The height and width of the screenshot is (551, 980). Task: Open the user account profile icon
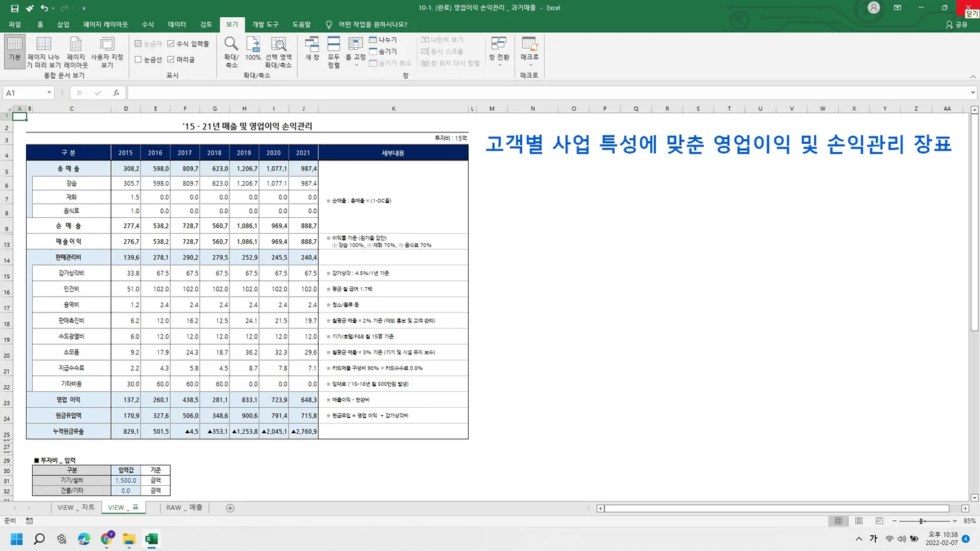click(x=874, y=8)
